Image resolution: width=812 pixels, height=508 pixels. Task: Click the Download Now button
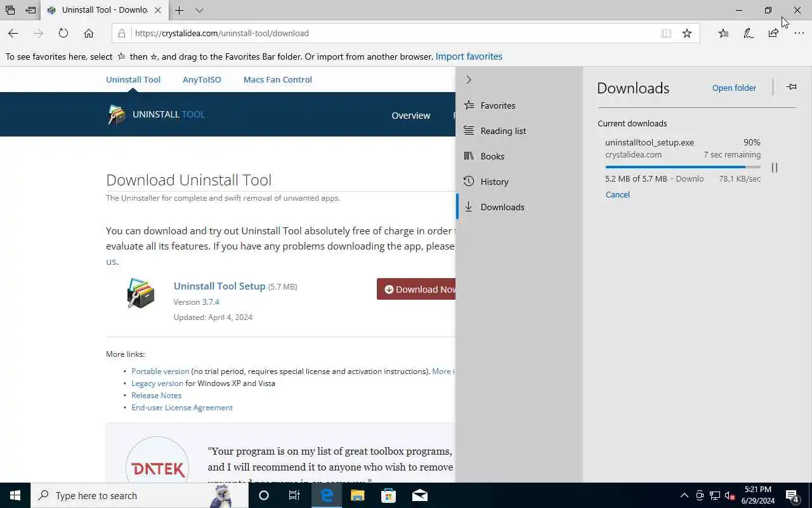[416, 289]
